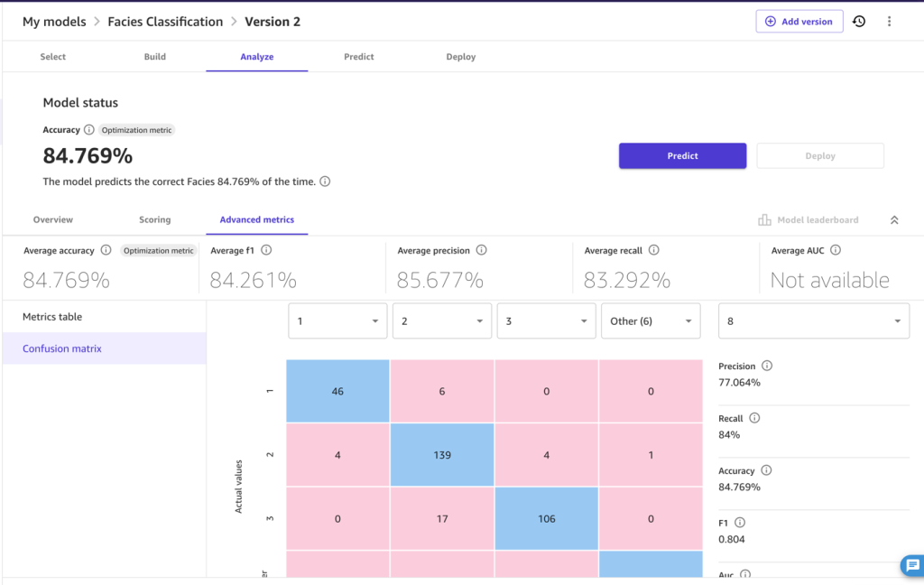
Task: Switch to the Scoring tab
Action: (155, 219)
